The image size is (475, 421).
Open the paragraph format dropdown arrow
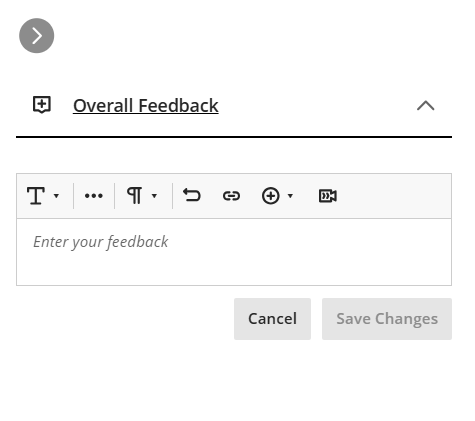pos(154,196)
